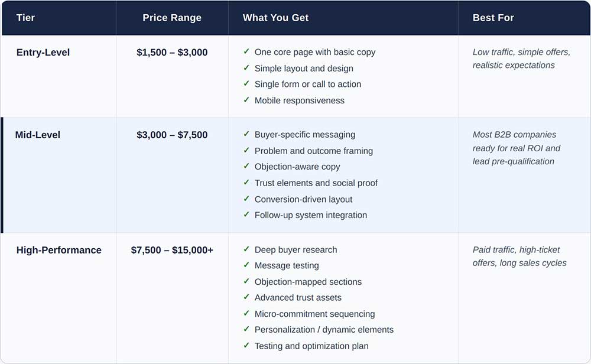Click the $3,000 – $7,500 price

tap(172, 135)
